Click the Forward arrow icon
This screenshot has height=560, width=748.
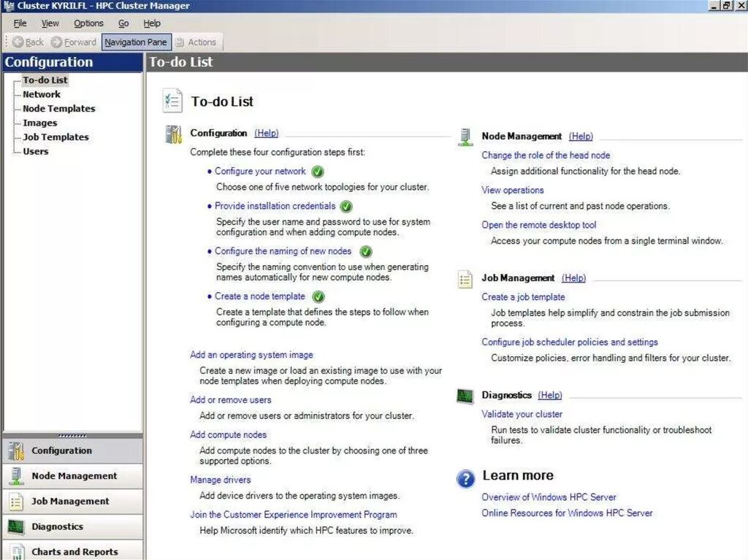(56, 42)
